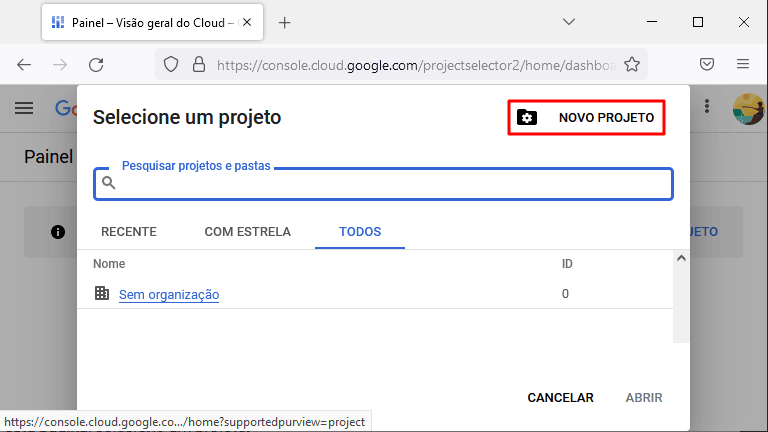Expand the list all tabs chevron
The image size is (768, 432).
[x=569, y=22]
